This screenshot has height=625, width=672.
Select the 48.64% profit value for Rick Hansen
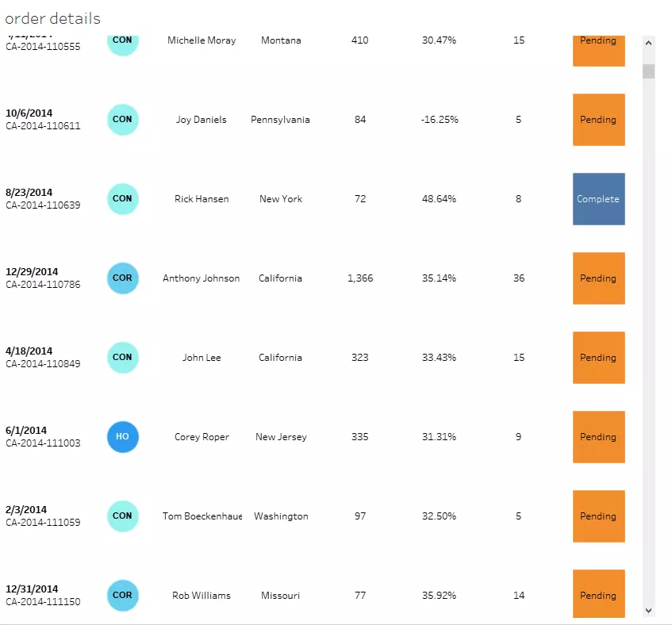point(440,199)
